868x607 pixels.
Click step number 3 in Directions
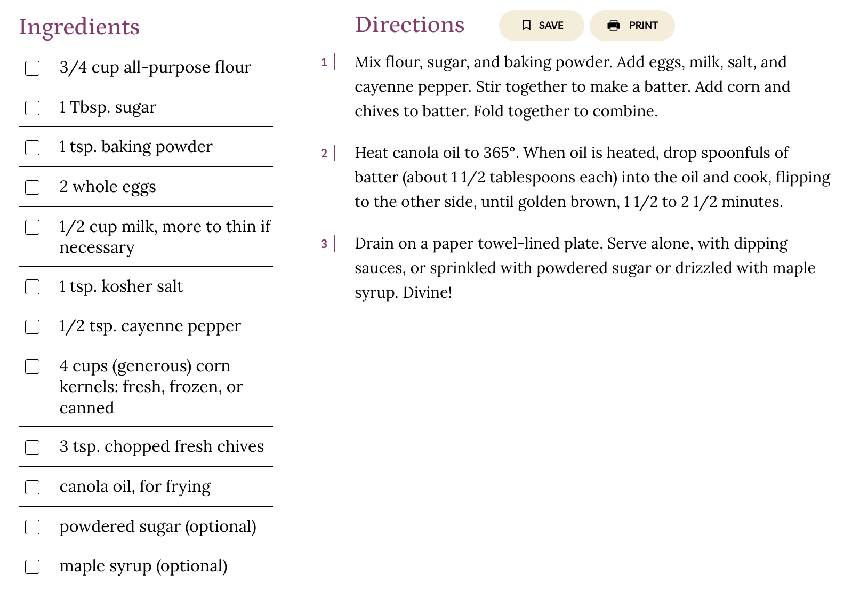click(x=324, y=244)
